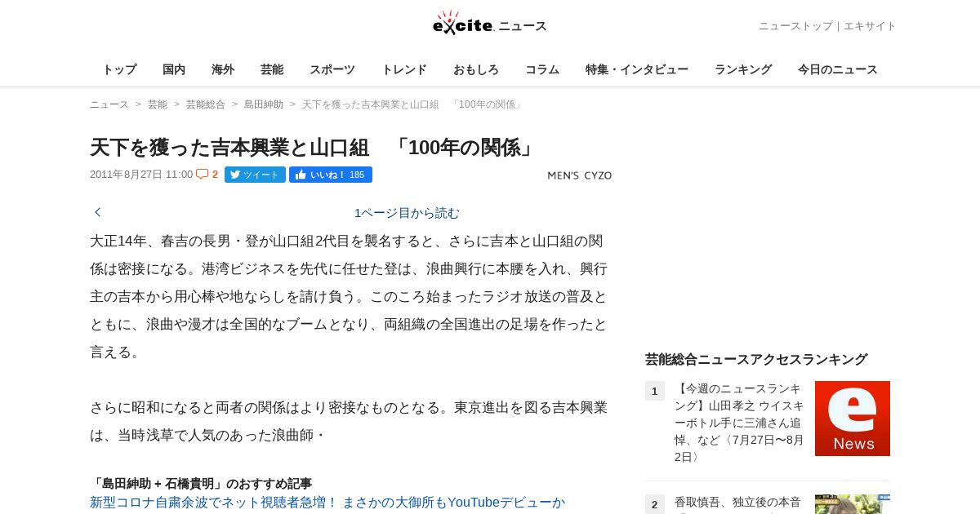Open ranking article 今週のニュースランキング 山田孝之
This screenshot has width=980, height=514.
point(739,423)
